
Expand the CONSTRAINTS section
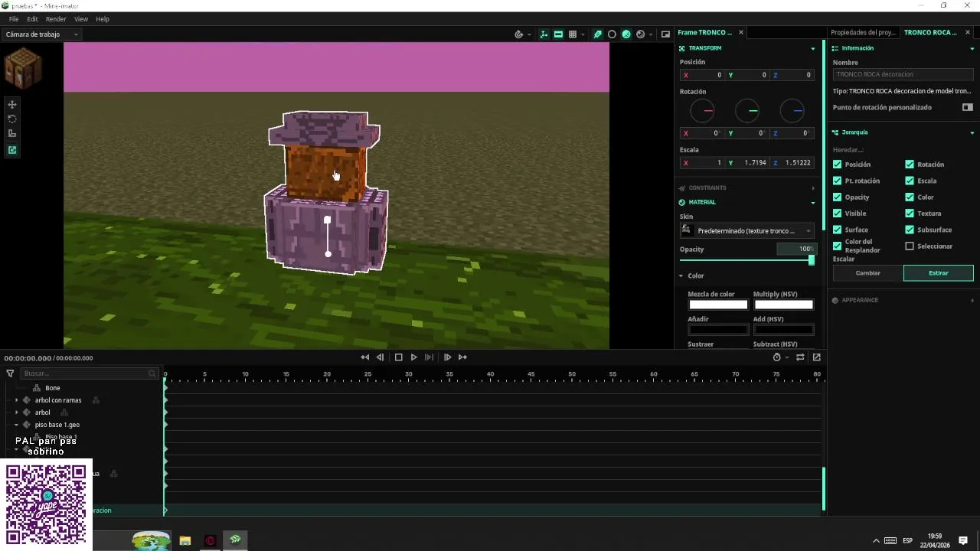[x=813, y=187]
